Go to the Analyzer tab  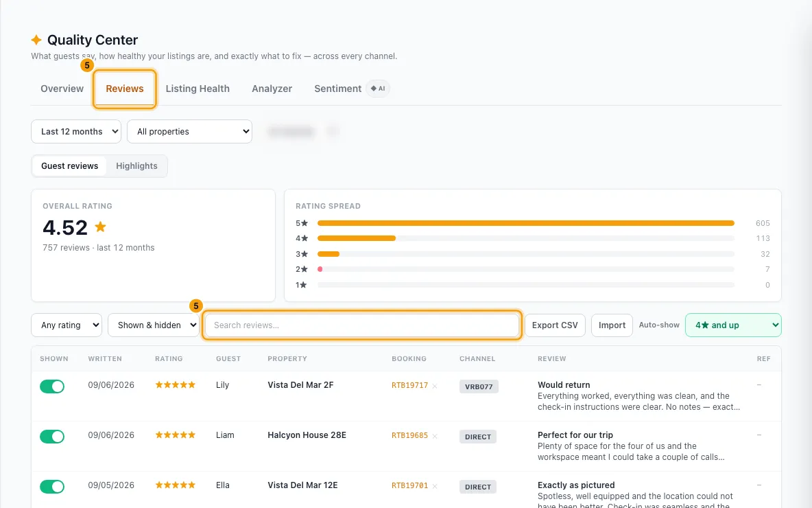coord(272,89)
